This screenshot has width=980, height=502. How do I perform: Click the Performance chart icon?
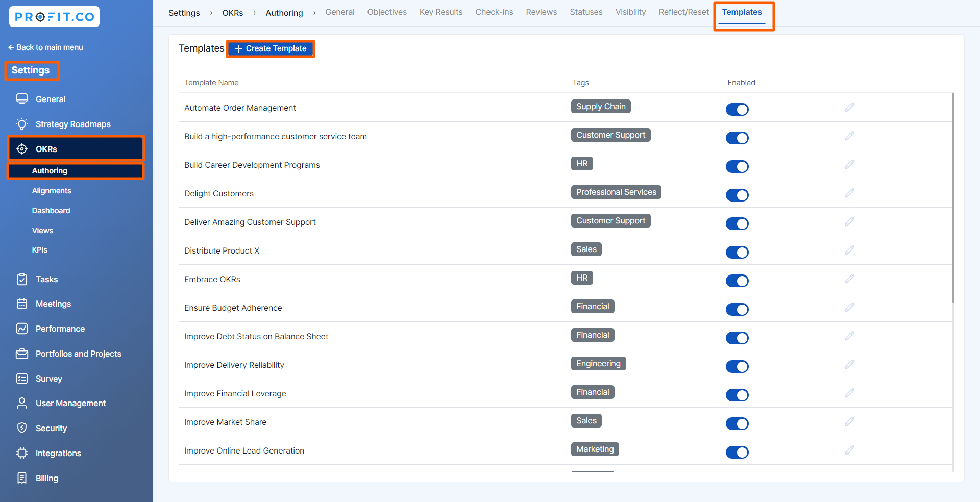point(22,329)
